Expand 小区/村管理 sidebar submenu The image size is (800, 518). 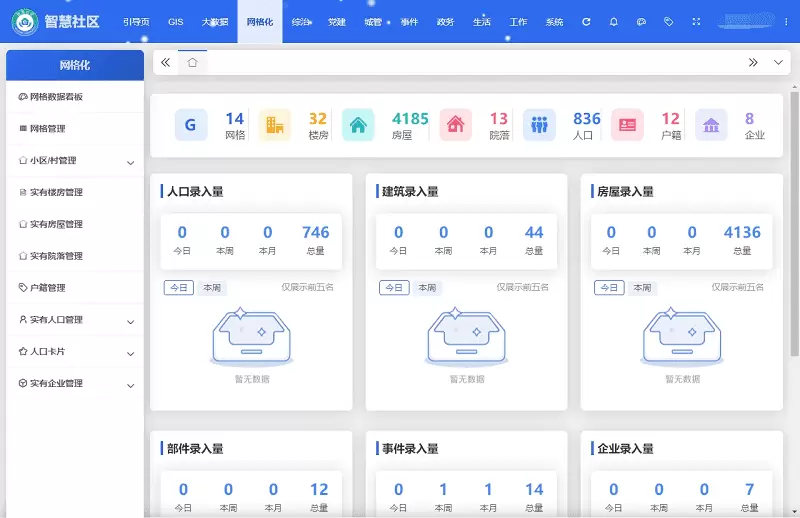(130, 161)
